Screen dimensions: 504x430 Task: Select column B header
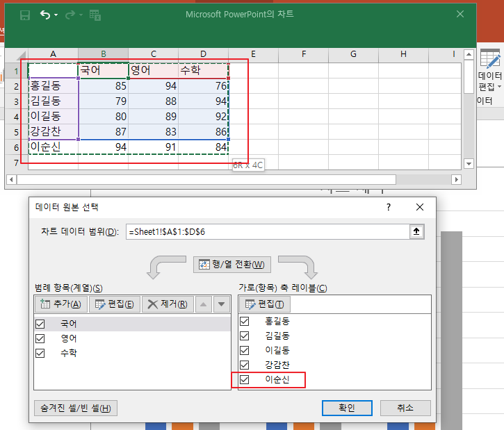(x=103, y=54)
